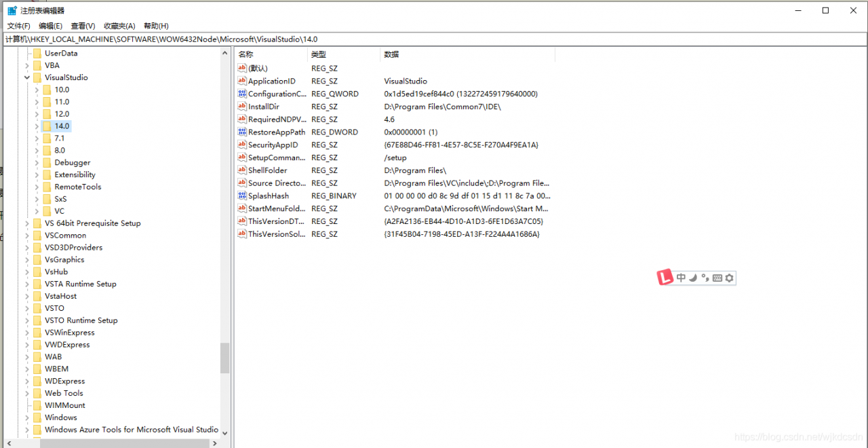868x448 pixels.
Task: Click the moon icon in IME toolbar
Action: (694, 278)
